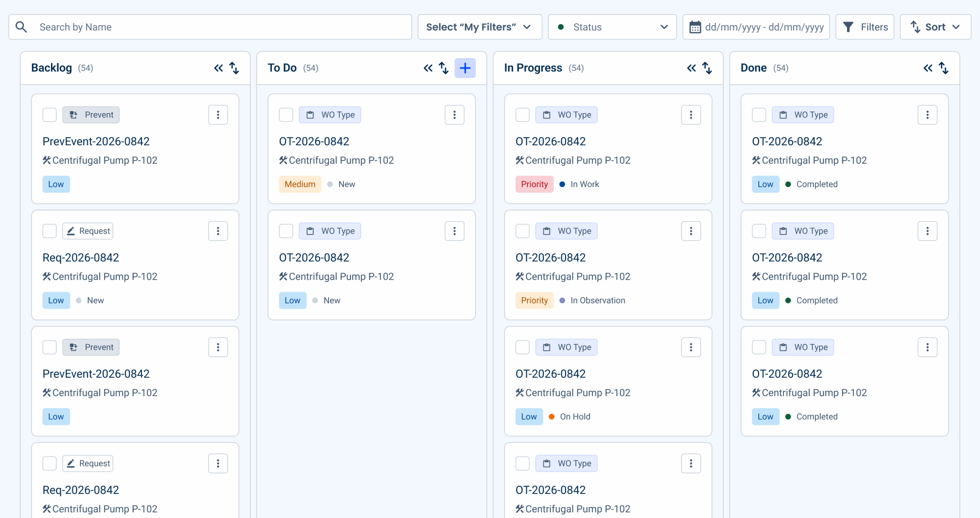Click WO Type tag on first Done card
This screenshot has height=518, width=980.
[803, 115]
